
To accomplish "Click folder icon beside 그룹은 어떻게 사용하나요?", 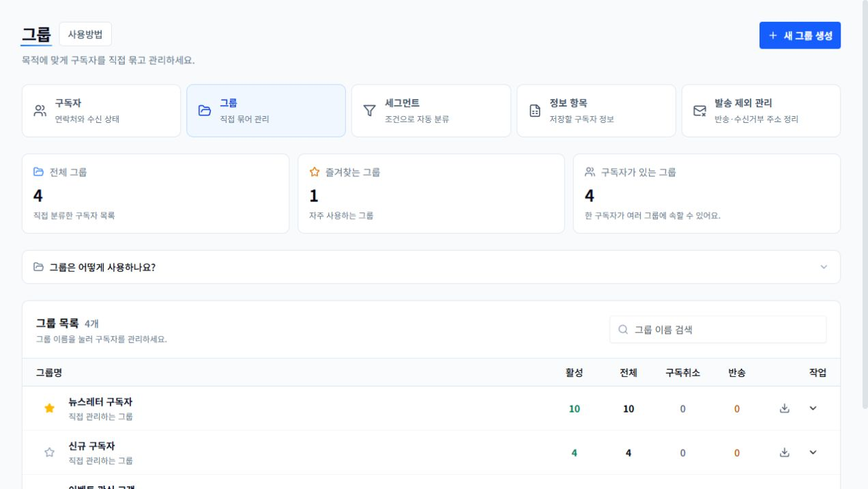I will pos(39,267).
